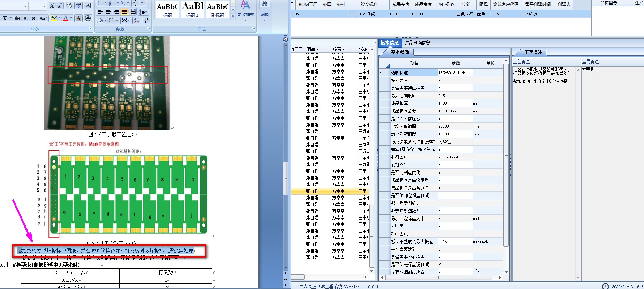Toggle the ruler icon above Word's scrollbar

286,39
